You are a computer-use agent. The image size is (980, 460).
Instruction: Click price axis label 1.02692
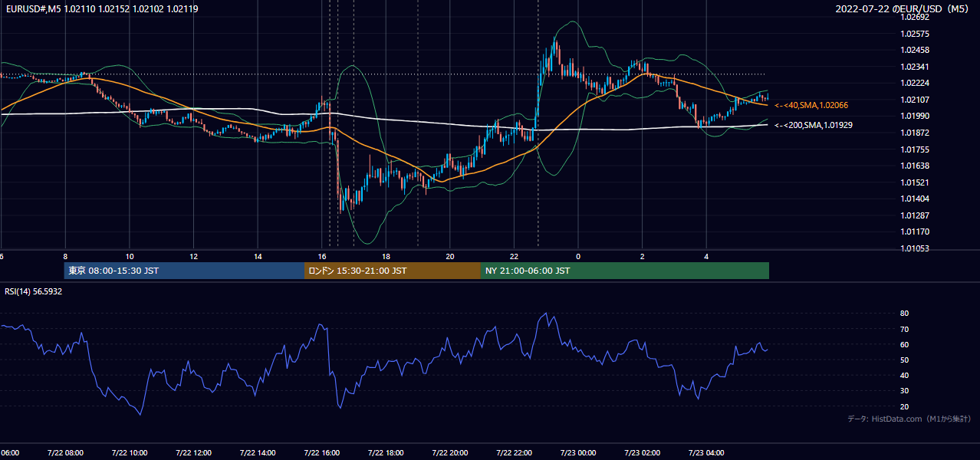tap(914, 18)
